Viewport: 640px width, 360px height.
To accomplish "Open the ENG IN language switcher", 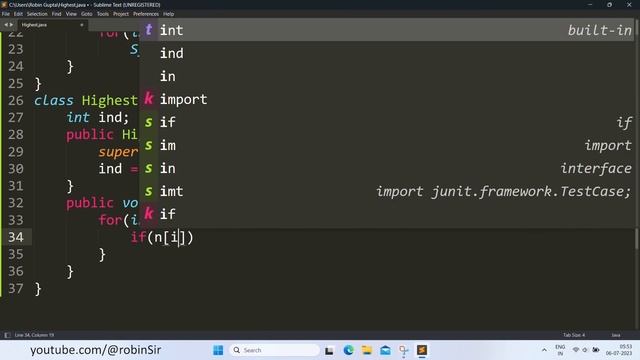I will [560, 350].
